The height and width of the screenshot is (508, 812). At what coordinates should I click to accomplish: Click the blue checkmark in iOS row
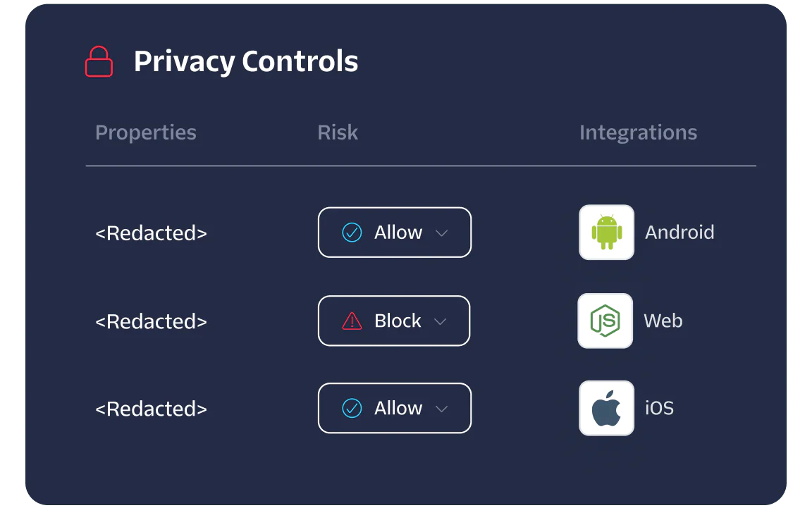tap(352, 409)
